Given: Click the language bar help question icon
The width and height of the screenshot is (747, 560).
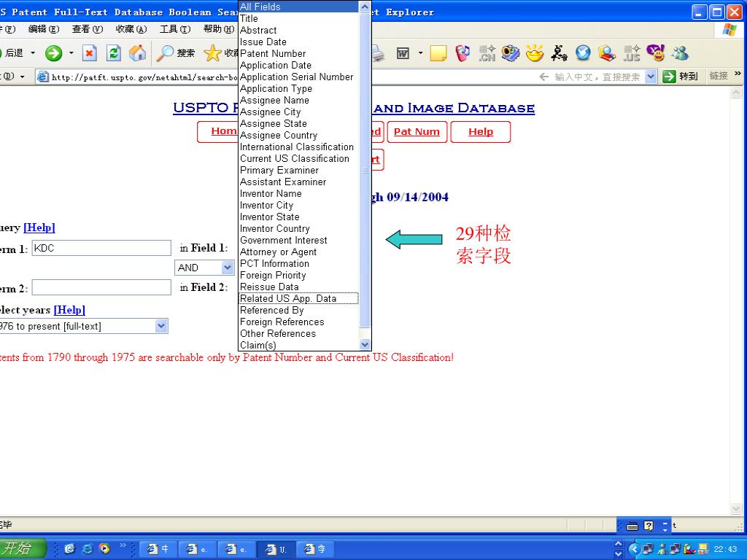Looking at the screenshot, I should [649, 526].
